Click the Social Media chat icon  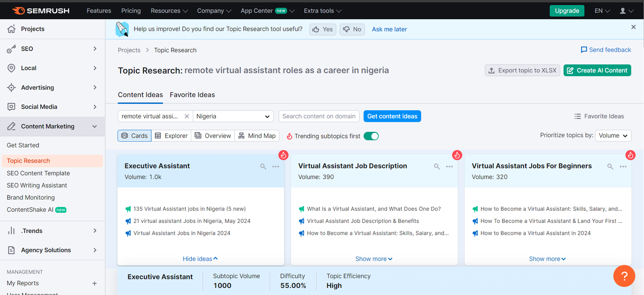[x=11, y=107]
